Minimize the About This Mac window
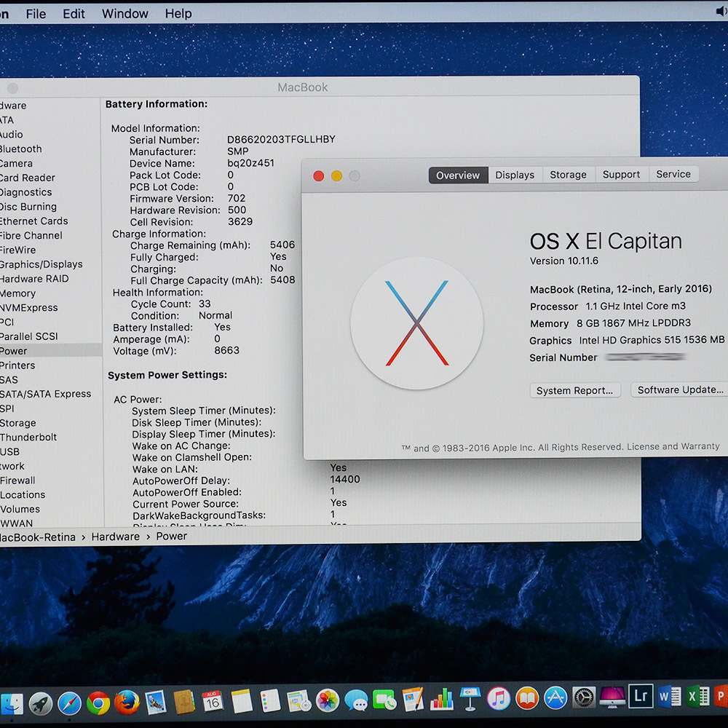The width and height of the screenshot is (728, 728). coord(336,176)
